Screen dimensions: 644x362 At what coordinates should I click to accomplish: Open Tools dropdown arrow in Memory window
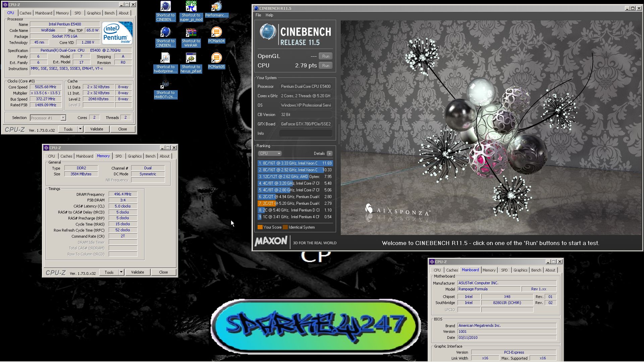point(121,272)
